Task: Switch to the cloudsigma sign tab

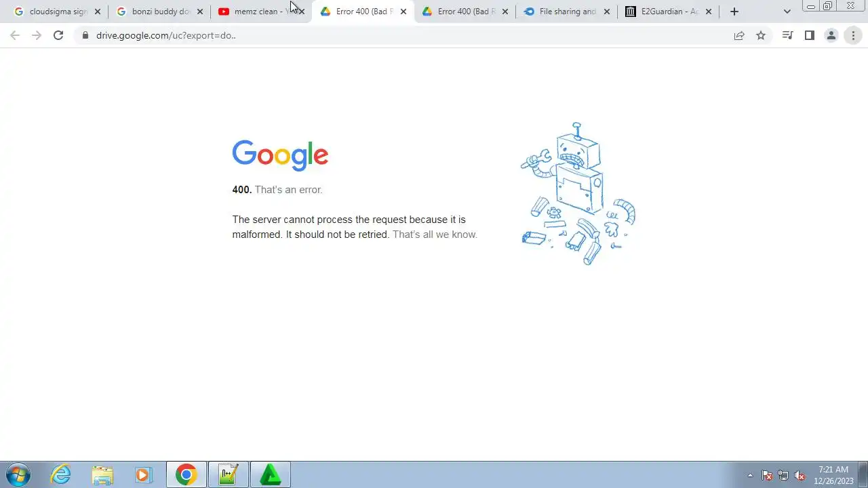Action: pyautogui.click(x=51, y=12)
